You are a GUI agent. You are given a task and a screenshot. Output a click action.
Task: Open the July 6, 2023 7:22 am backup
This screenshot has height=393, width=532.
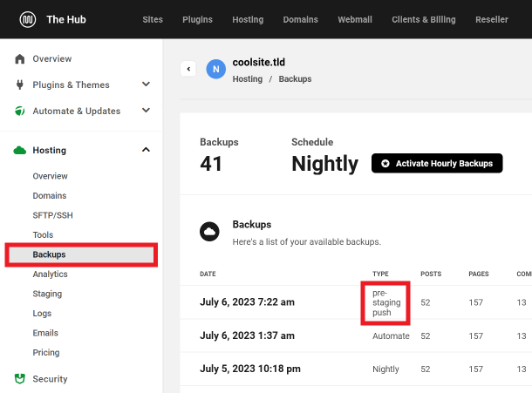(x=247, y=302)
